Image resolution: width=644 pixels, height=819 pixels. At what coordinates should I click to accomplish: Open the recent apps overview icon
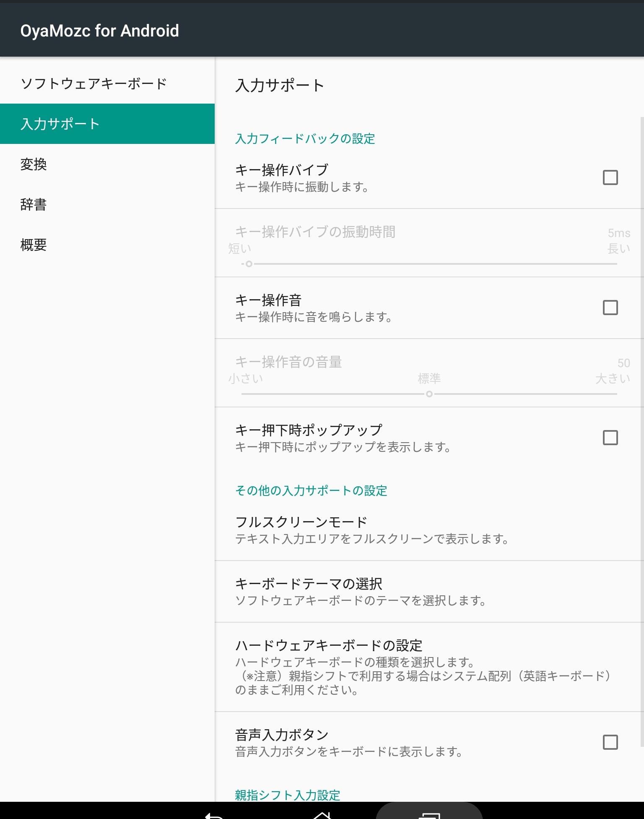[429, 815]
